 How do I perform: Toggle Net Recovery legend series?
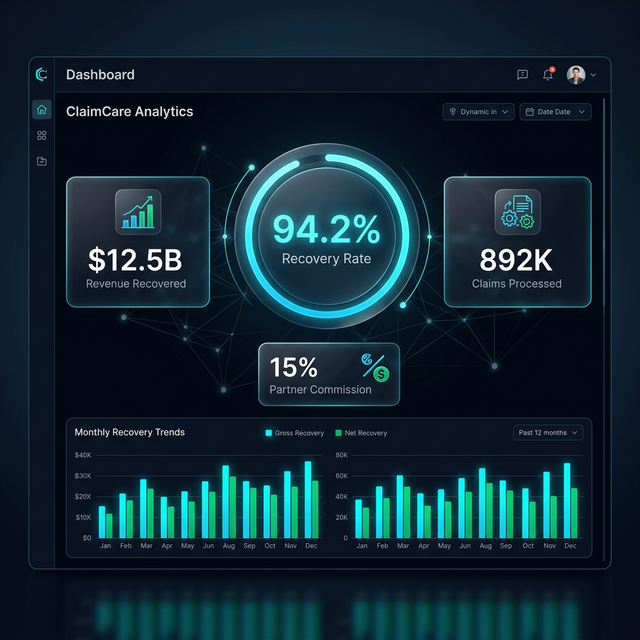click(361, 433)
